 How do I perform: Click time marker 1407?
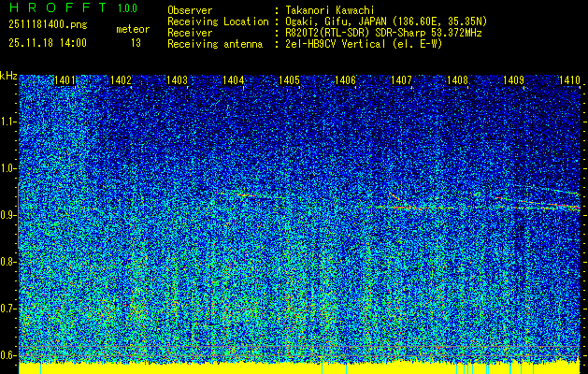tap(401, 80)
